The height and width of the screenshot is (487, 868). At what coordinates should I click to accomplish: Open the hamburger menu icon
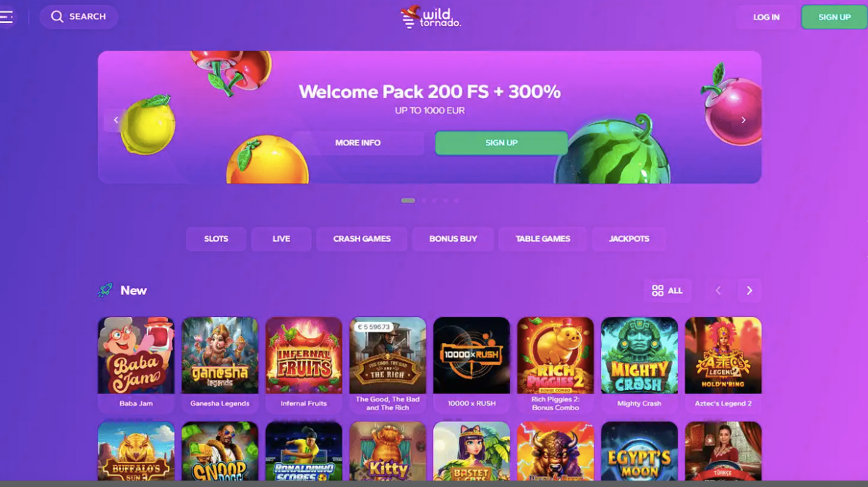point(7,17)
